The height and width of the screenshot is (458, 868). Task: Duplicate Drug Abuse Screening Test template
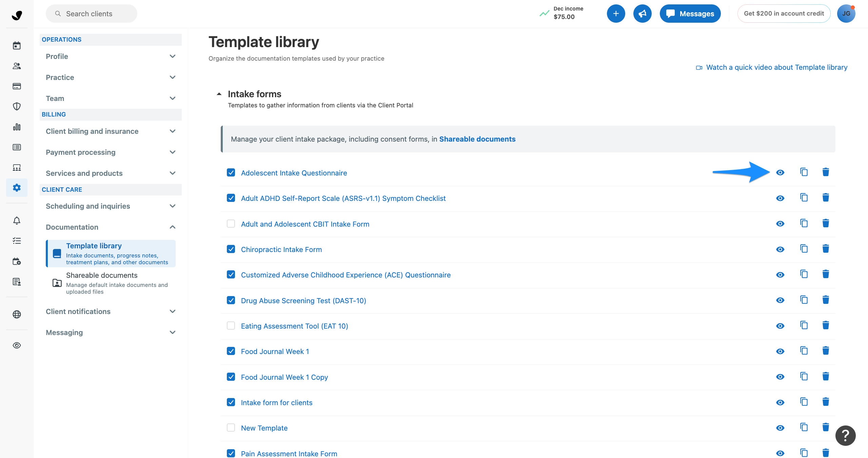coord(804,300)
